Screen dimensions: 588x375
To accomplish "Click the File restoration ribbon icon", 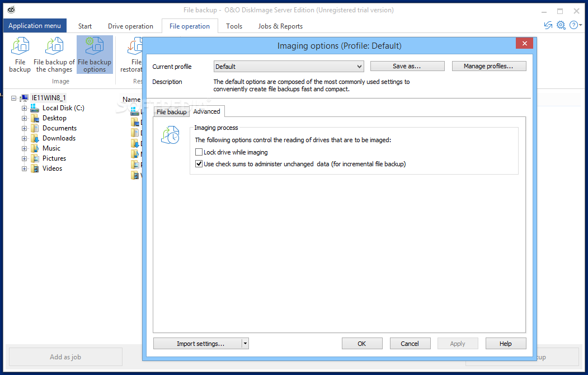I will click(x=135, y=46).
